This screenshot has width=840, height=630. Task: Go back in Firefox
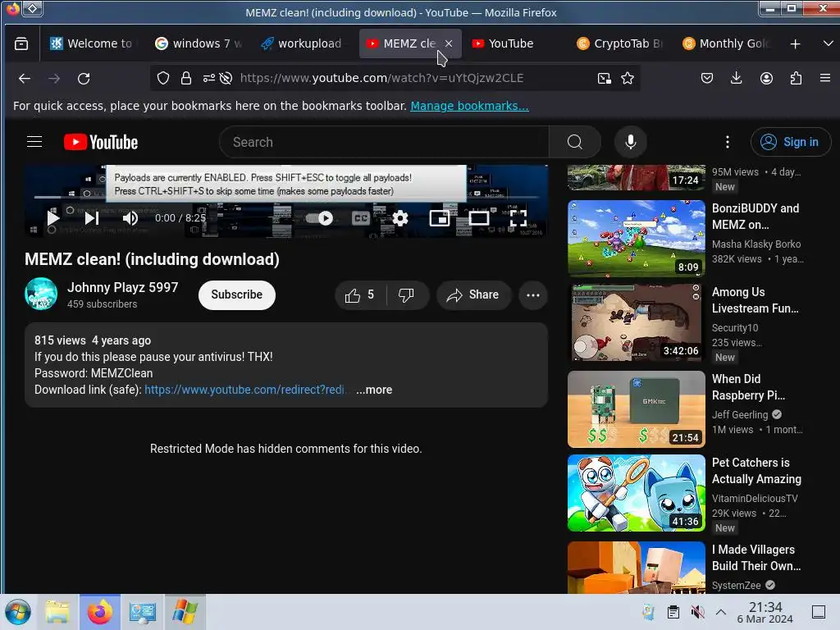(x=24, y=79)
